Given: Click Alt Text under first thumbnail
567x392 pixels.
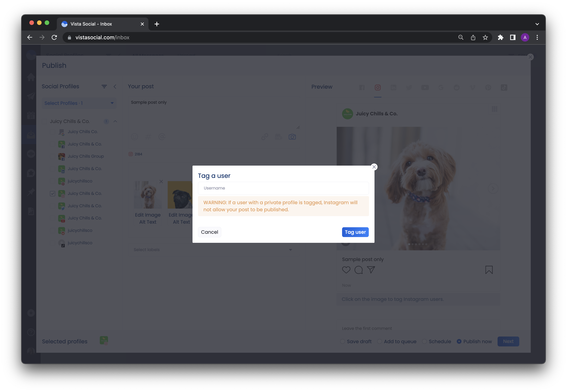Looking at the screenshot, I should click(148, 222).
